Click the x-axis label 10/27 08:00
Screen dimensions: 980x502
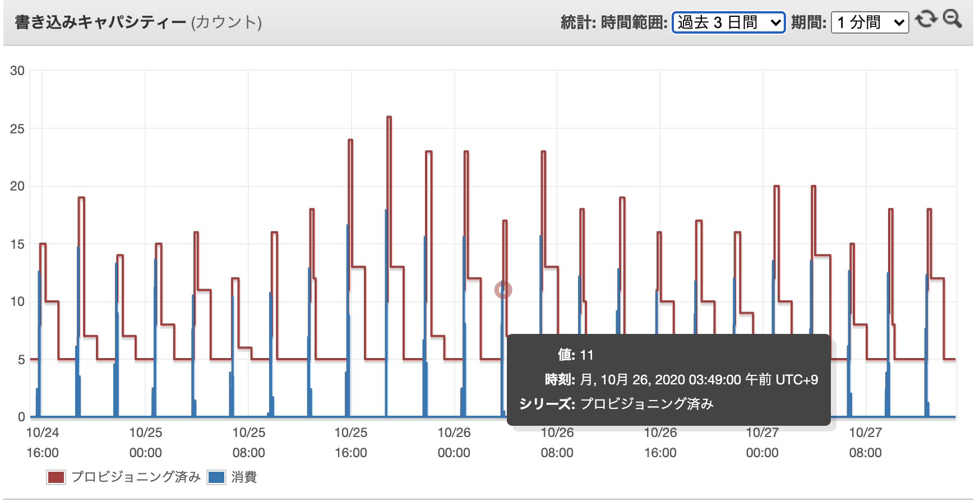866,443
